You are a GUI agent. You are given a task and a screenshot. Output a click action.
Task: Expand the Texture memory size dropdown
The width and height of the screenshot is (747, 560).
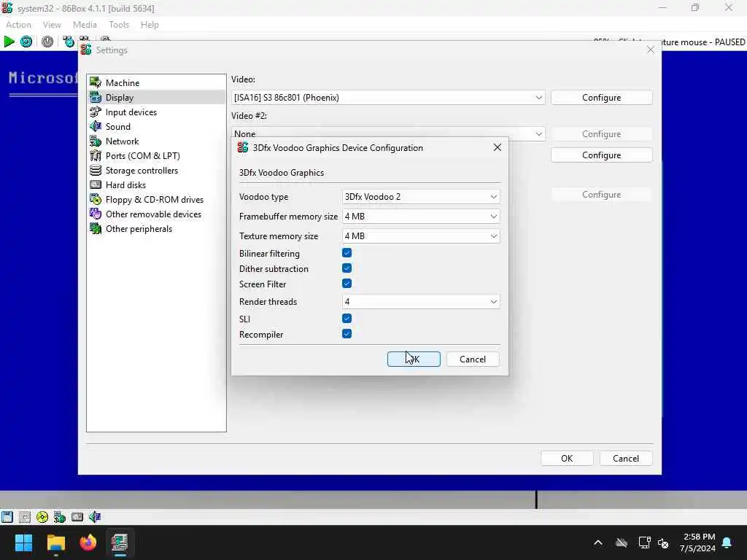point(421,236)
